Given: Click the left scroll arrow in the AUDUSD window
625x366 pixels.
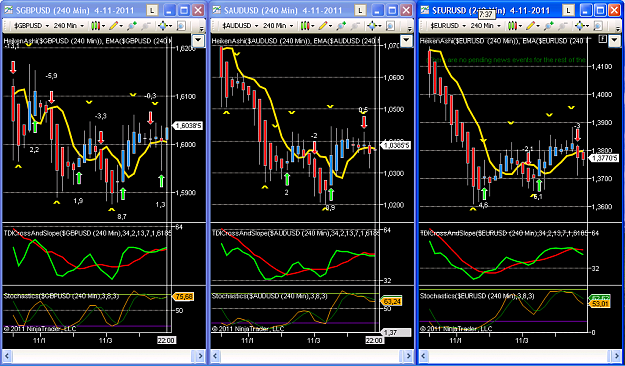Looking at the screenshot, I should (x=216, y=355).
